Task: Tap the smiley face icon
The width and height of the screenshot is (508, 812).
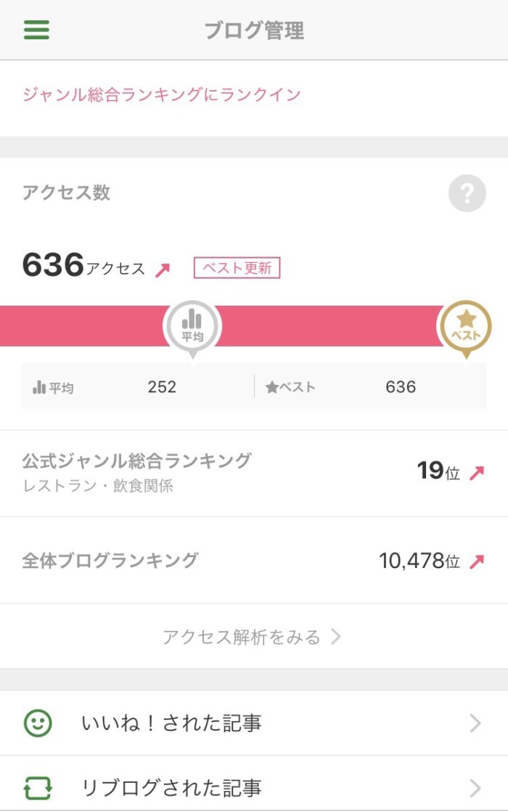Action: pos(38,723)
